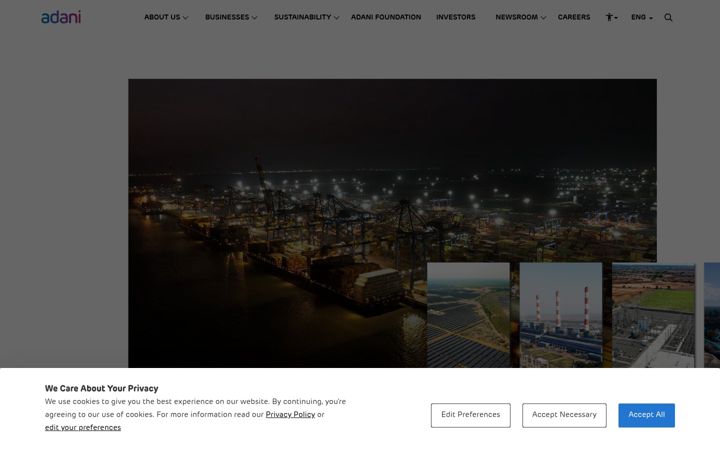Open the accessibility options icon
Viewport: 720px width, 450px height.
pyautogui.click(x=611, y=17)
